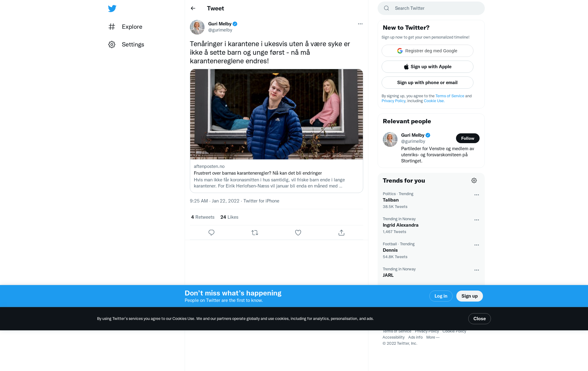This screenshot has height=371, width=588.
Task: Click Twitter for iPhone source link
Action: (261, 201)
